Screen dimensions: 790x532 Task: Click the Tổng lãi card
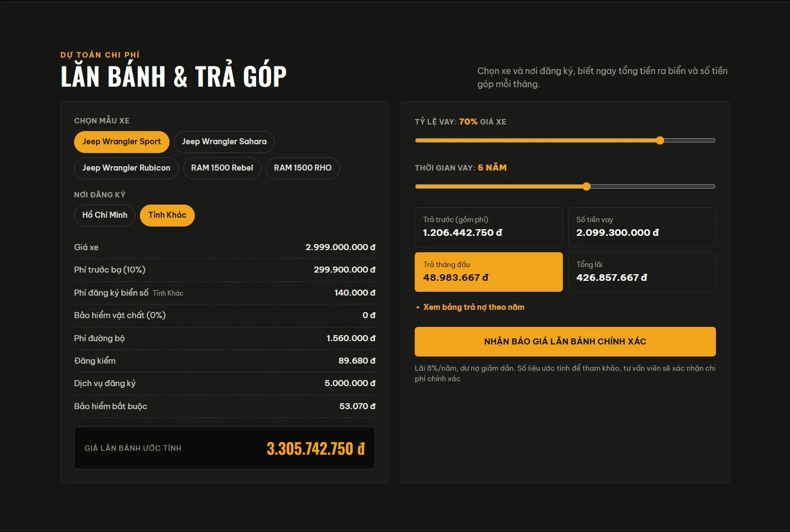click(642, 272)
